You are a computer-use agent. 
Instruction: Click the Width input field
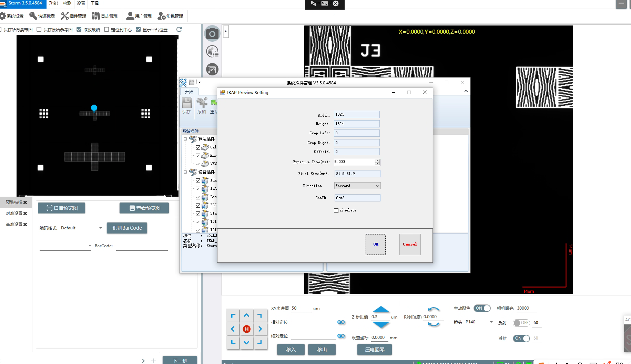356,115
